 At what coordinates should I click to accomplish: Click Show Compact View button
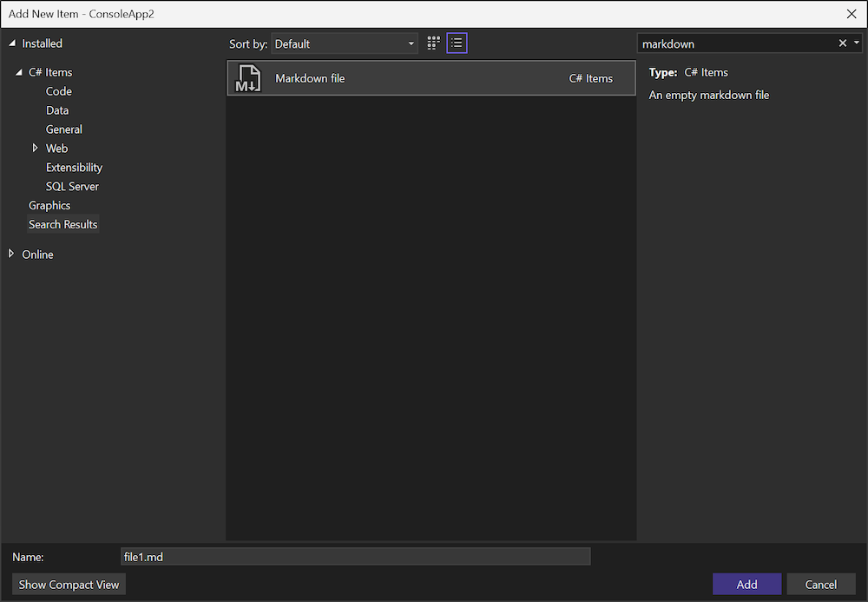coord(69,585)
